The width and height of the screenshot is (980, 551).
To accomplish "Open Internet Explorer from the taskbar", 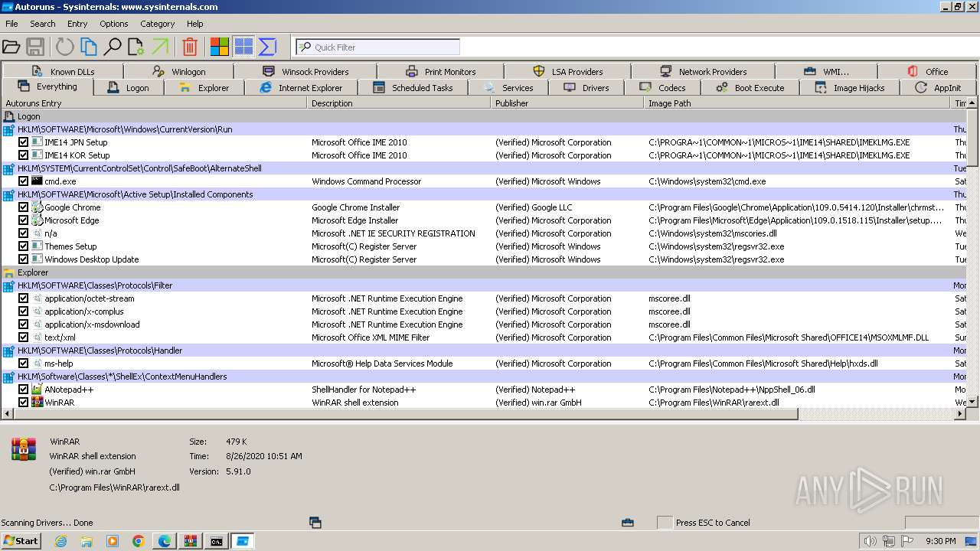I will (60, 541).
